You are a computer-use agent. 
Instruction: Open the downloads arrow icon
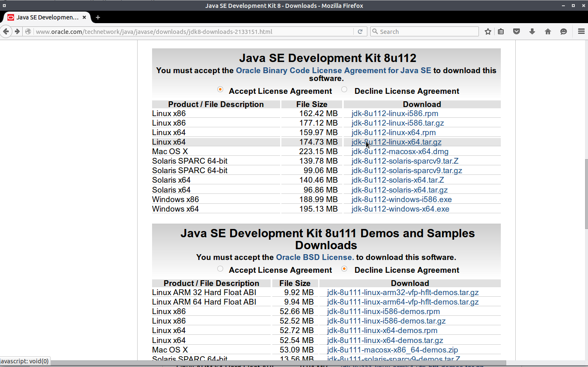pyautogui.click(x=532, y=31)
